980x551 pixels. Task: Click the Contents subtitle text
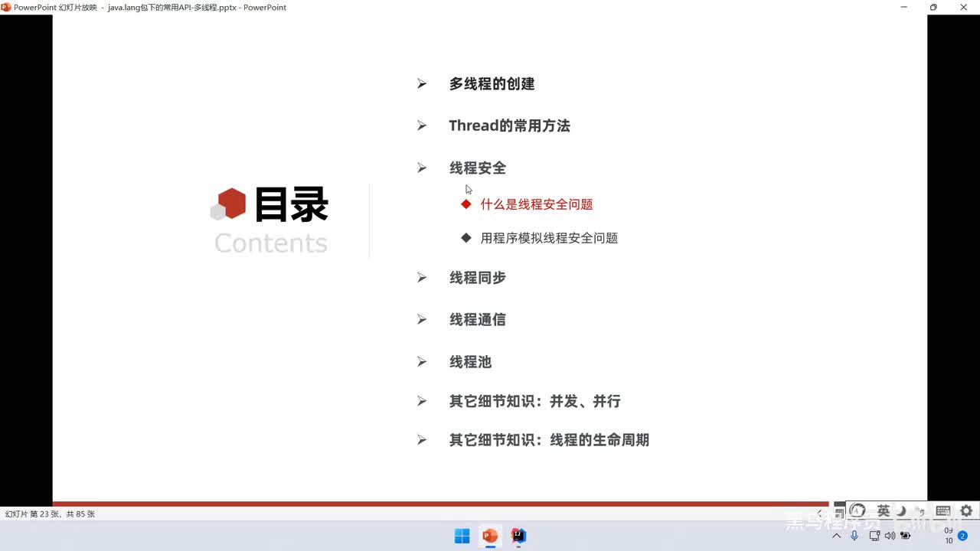(x=271, y=243)
